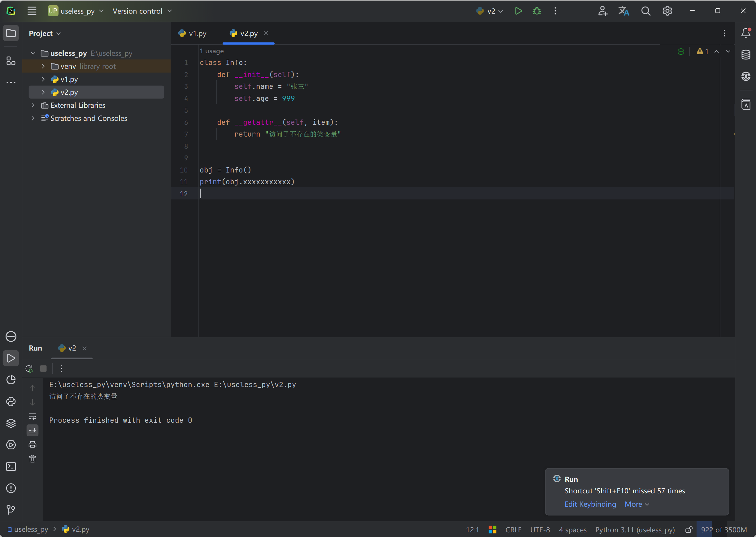Click the memory indicator 922 of 3500M
This screenshot has width=756, height=537.
coord(723,530)
